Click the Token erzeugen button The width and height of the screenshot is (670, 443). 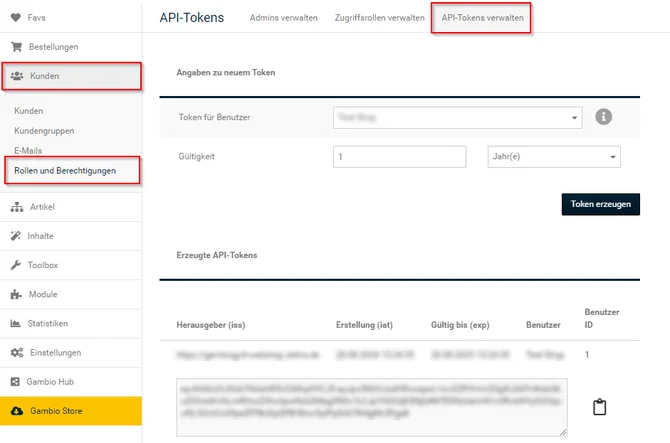pos(600,204)
